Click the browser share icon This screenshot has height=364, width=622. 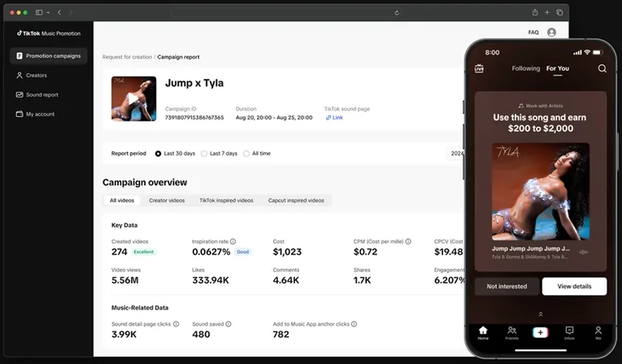(535, 12)
